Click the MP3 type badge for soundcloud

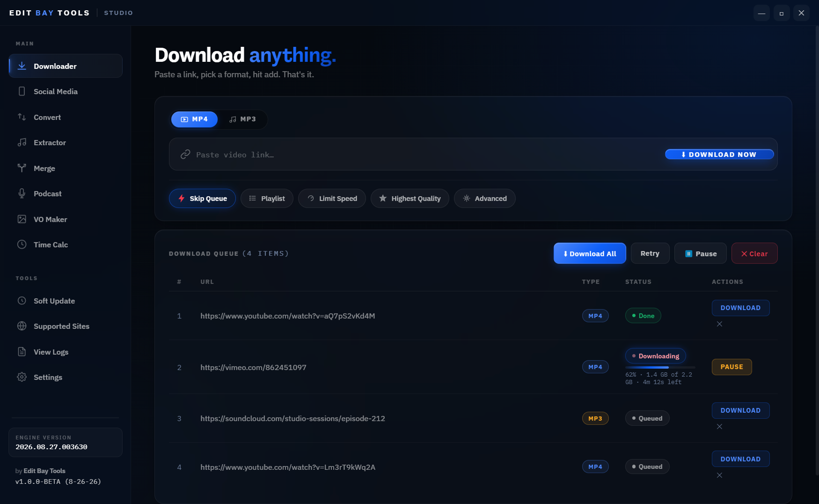pos(595,418)
